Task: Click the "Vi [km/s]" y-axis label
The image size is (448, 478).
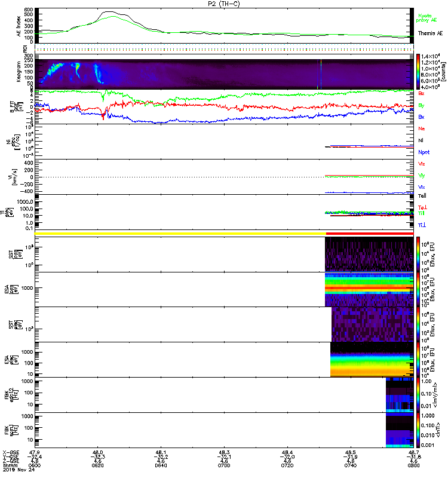Action: [14, 177]
